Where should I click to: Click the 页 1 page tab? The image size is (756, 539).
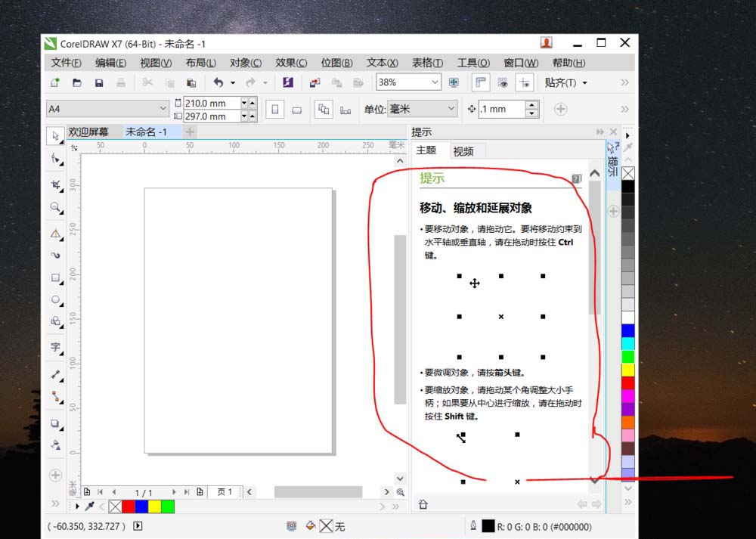point(225,492)
